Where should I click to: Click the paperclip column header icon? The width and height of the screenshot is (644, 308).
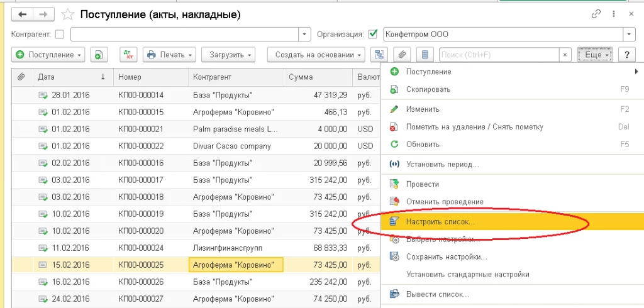(x=22, y=77)
